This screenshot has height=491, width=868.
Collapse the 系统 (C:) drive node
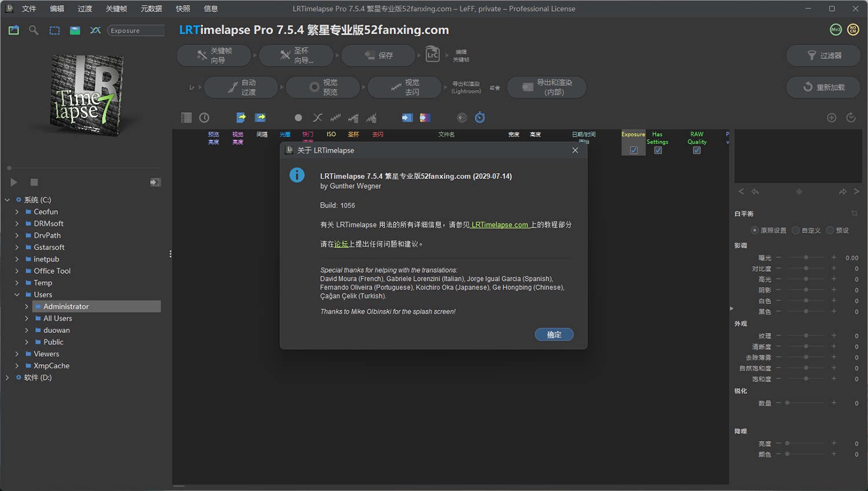pos(8,200)
